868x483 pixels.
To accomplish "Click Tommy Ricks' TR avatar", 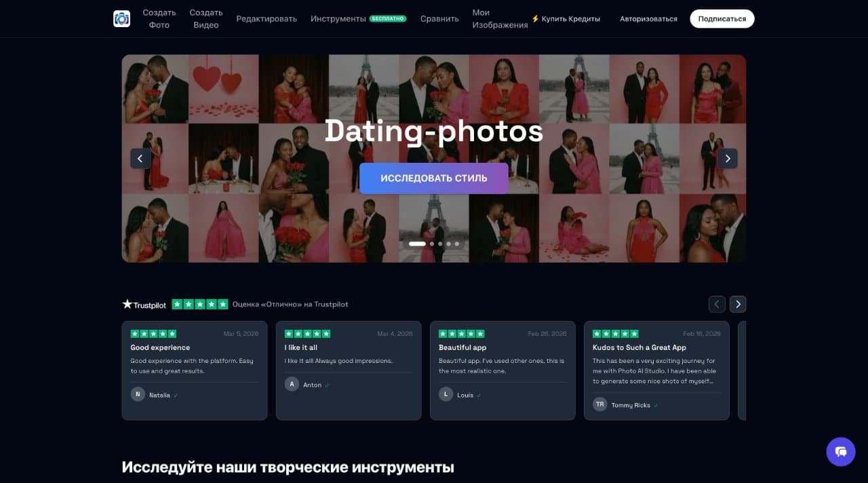I will point(599,404).
